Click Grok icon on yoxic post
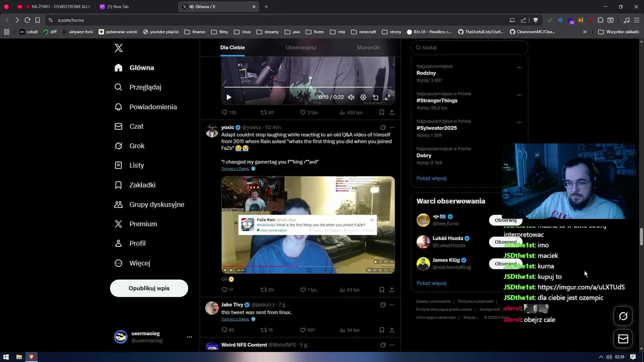 pos(383,128)
